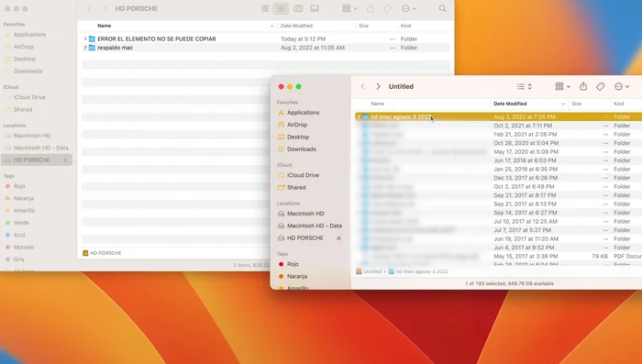Open action menu in Untitled window
The image size is (642, 364).
[x=622, y=86]
